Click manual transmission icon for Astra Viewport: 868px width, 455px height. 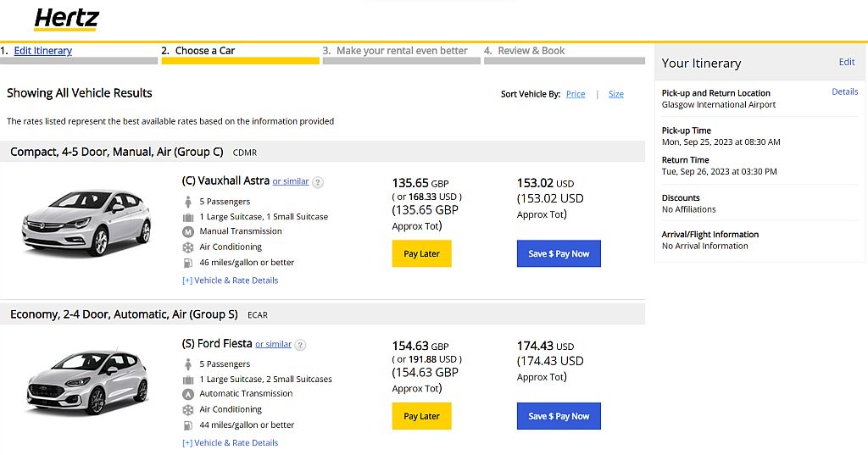coord(188,231)
